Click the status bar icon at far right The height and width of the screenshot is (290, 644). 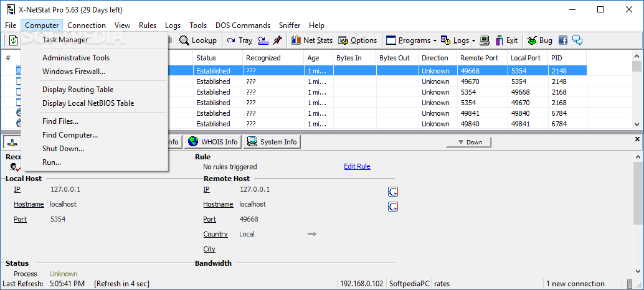tap(630, 283)
